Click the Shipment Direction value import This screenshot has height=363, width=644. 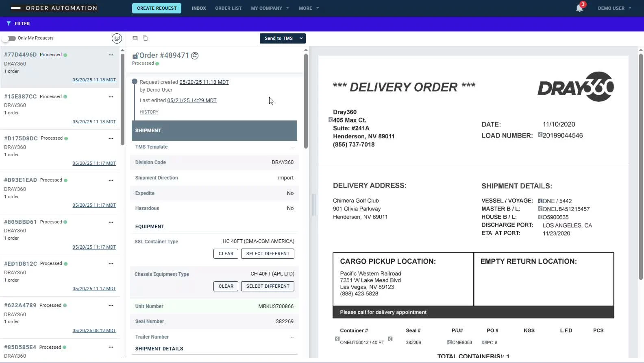[x=286, y=178]
